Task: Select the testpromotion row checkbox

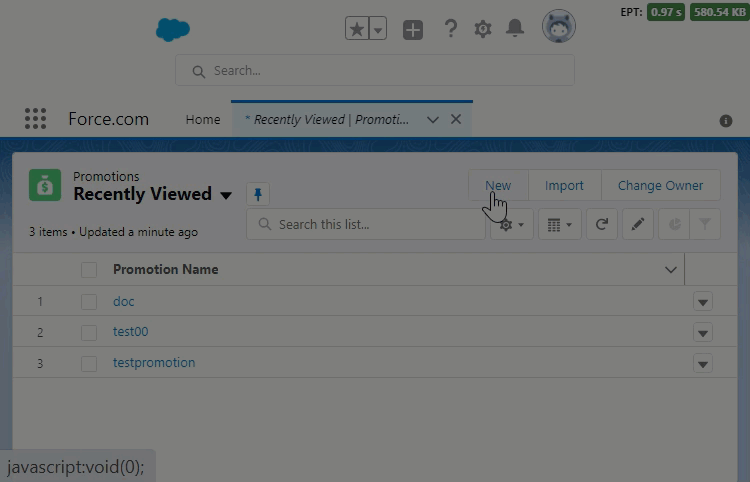Action: pyautogui.click(x=89, y=363)
